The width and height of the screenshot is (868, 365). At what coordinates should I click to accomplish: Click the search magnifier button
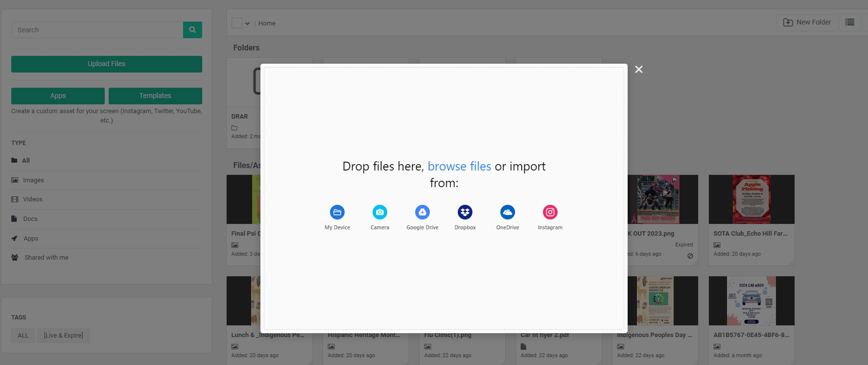(x=192, y=30)
